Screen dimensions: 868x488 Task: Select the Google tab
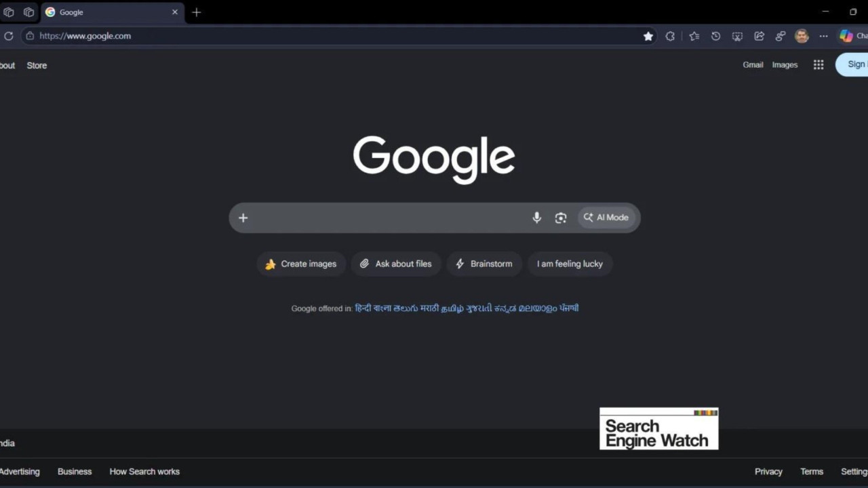[x=112, y=12]
